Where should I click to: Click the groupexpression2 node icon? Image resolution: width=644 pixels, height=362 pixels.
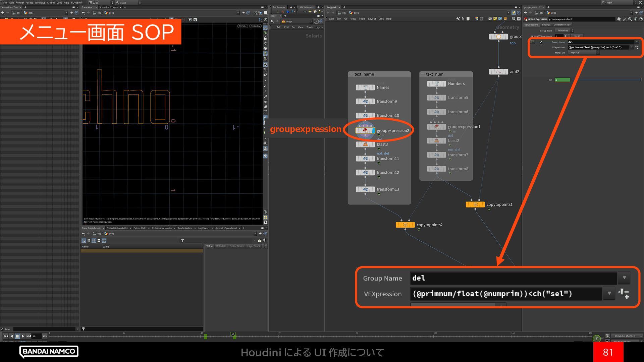pos(365,130)
